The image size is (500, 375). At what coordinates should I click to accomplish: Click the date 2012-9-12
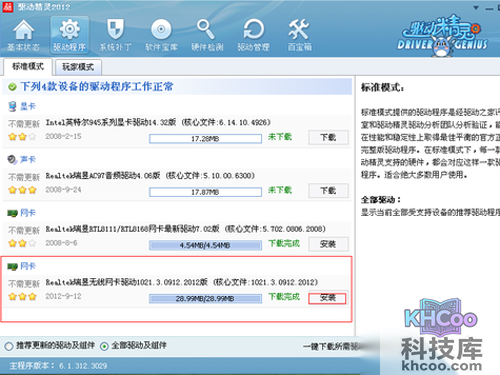(x=63, y=296)
